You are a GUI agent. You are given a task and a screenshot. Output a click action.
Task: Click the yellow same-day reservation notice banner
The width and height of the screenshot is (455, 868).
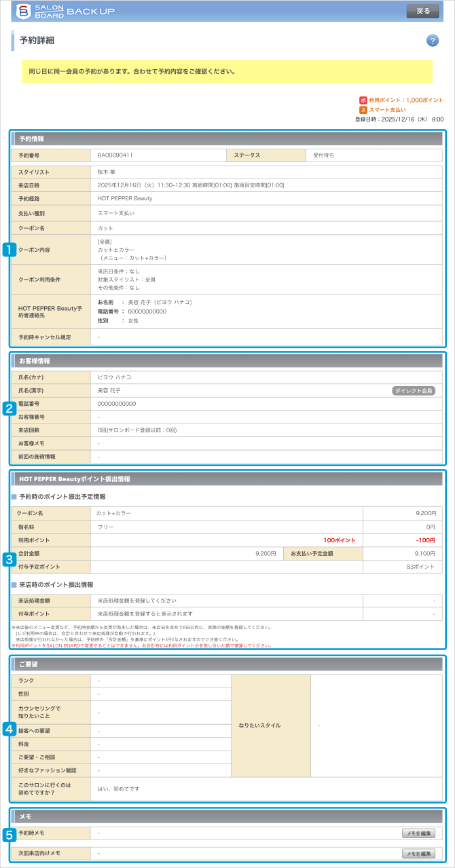227,71
